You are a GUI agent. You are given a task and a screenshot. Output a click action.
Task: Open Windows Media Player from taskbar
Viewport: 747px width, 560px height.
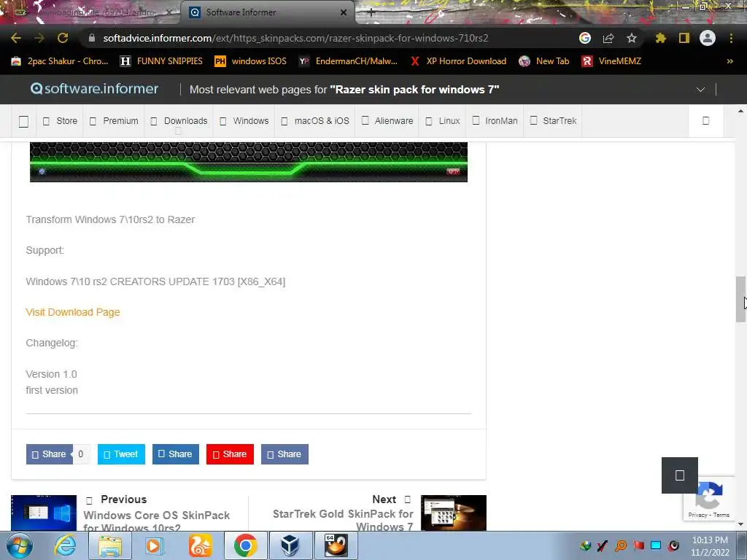(154, 545)
